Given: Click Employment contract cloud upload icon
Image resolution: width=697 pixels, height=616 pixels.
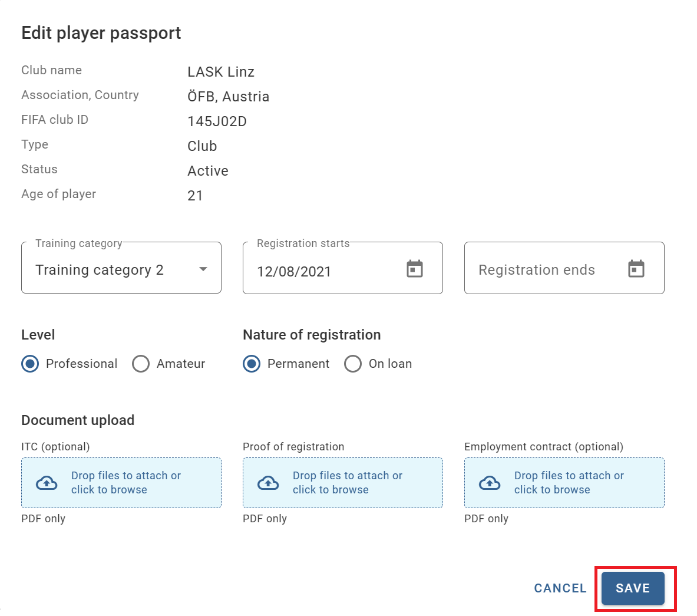Looking at the screenshot, I should click(x=490, y=483).
